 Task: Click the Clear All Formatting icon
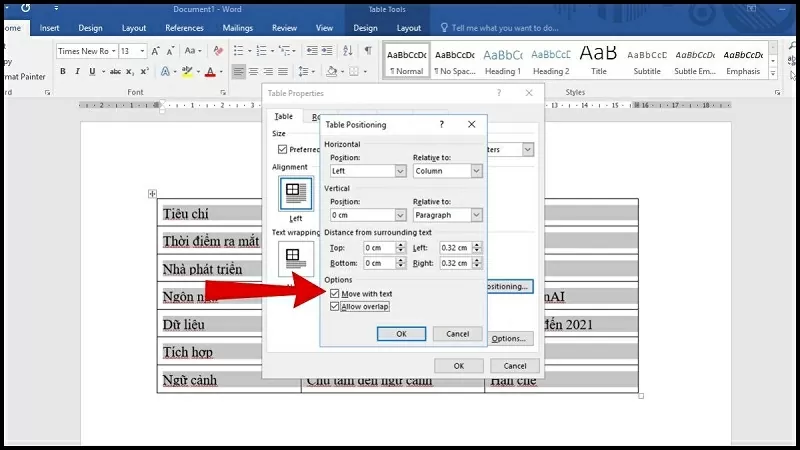(217, 51)
